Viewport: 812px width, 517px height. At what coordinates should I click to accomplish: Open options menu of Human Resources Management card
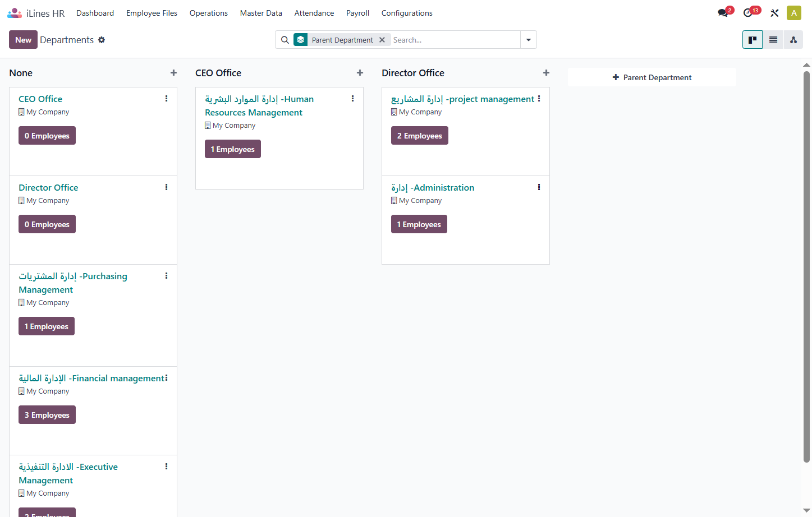(352, 99)
